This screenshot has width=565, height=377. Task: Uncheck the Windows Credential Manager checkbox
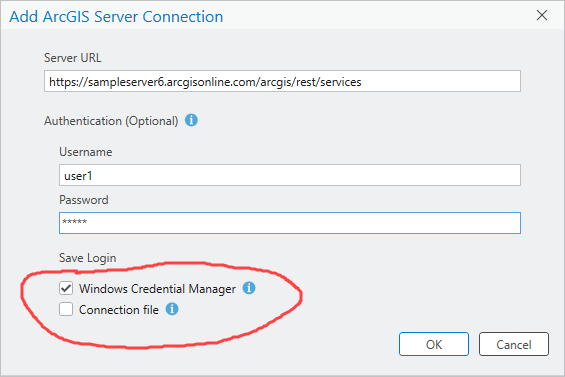point(66,288)
